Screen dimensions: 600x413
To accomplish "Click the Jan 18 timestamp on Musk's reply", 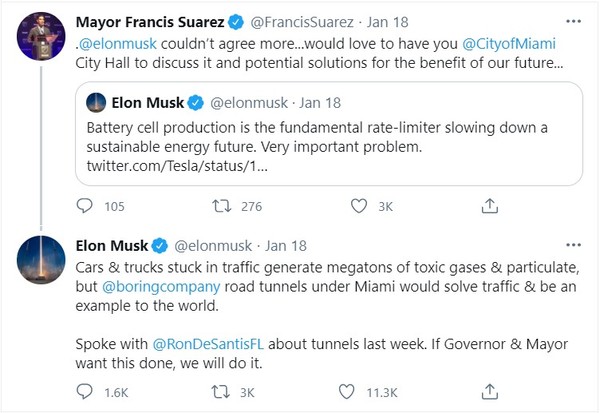I will pyautogui.click(x=287, y=245).
